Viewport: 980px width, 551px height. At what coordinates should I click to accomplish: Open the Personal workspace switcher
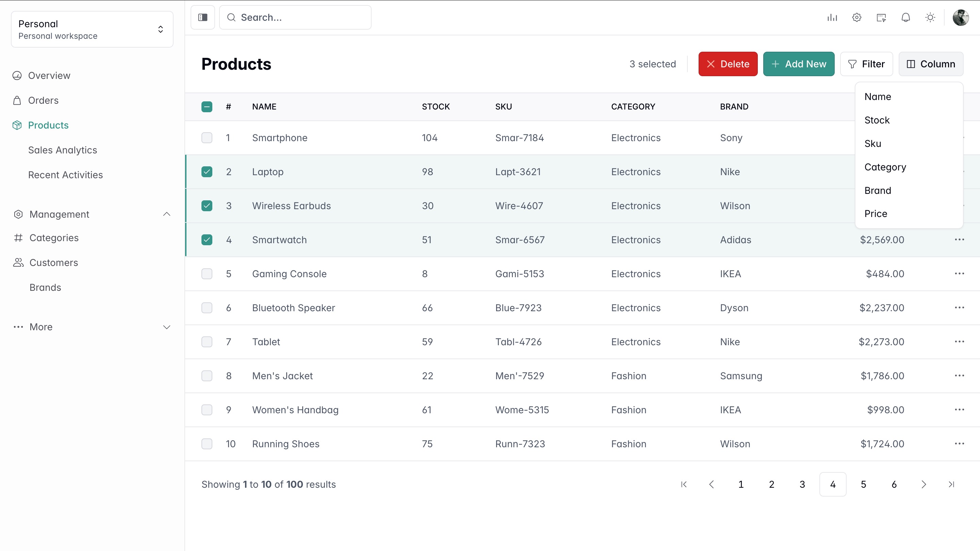click(x=92, y=29)
